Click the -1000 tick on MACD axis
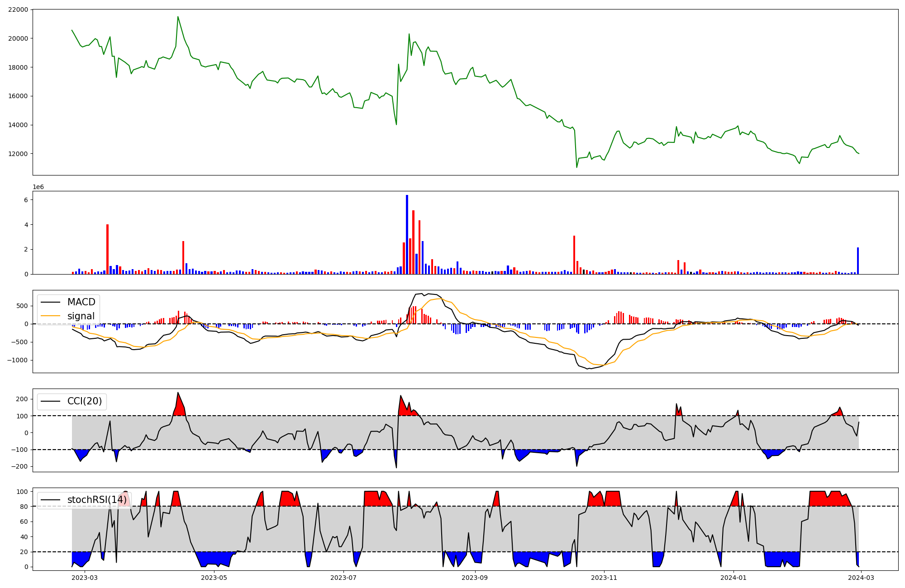The height and width of the screenshot is (588, 905). [x=18, y=360]
